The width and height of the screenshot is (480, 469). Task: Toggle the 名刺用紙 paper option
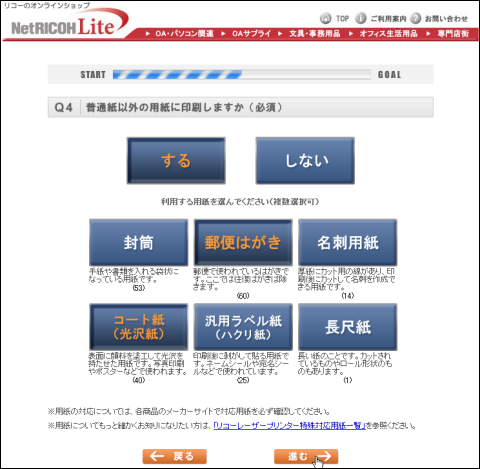pyautogui.click(x=348, y=242)
